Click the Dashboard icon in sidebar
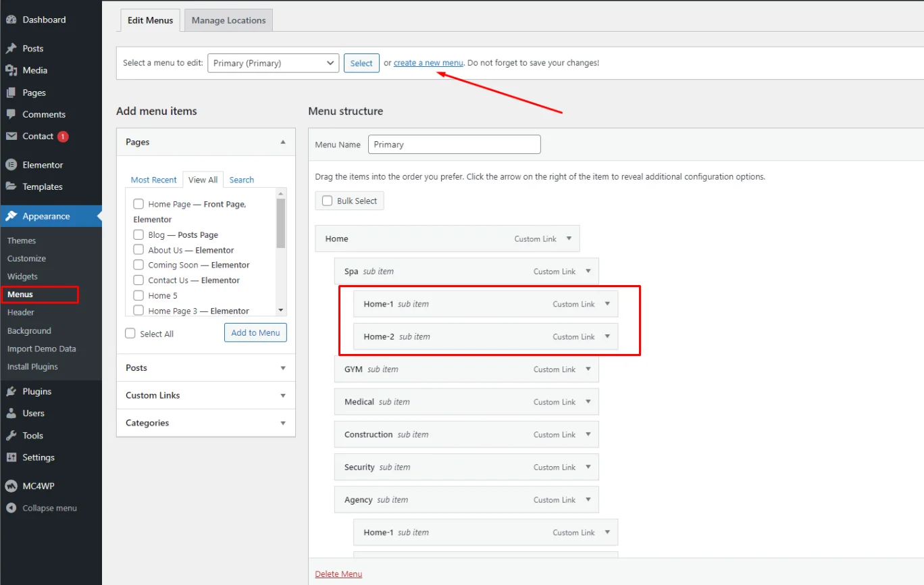 (x=11, y=20)
